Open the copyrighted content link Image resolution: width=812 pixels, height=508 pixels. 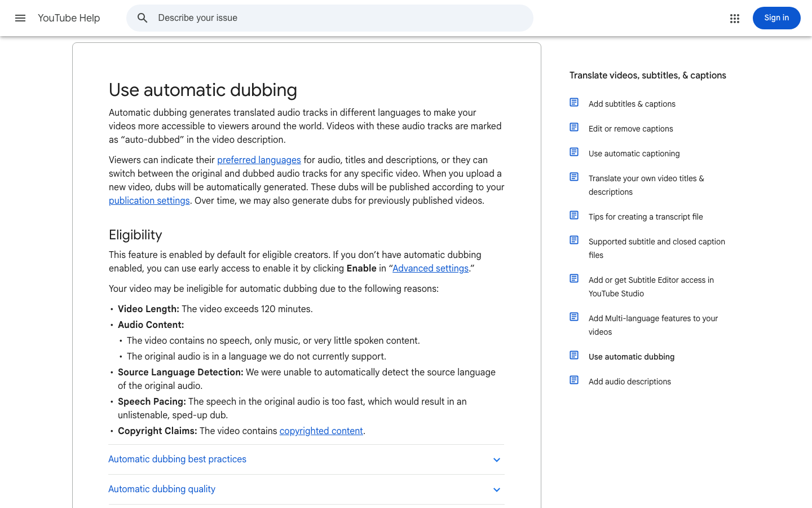321,431
